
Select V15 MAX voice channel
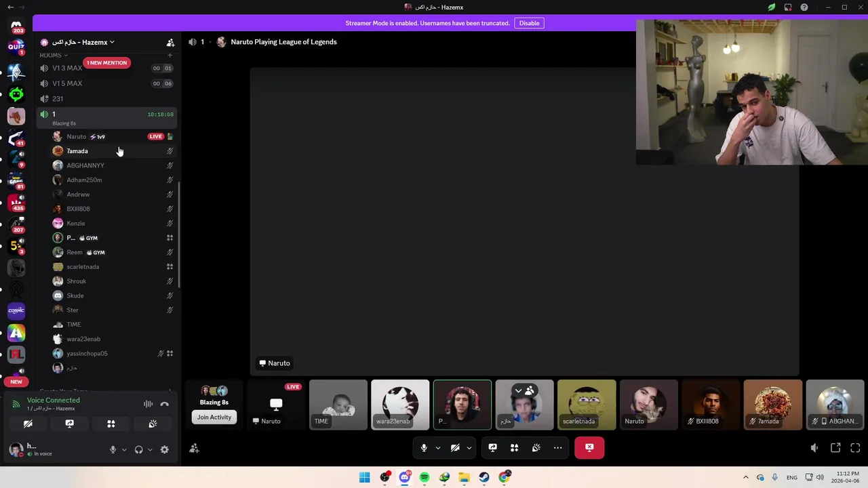pos(106,83)
